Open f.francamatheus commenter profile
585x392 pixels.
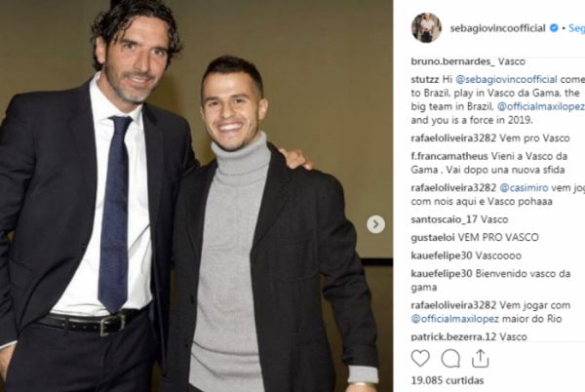coord(449,156)
